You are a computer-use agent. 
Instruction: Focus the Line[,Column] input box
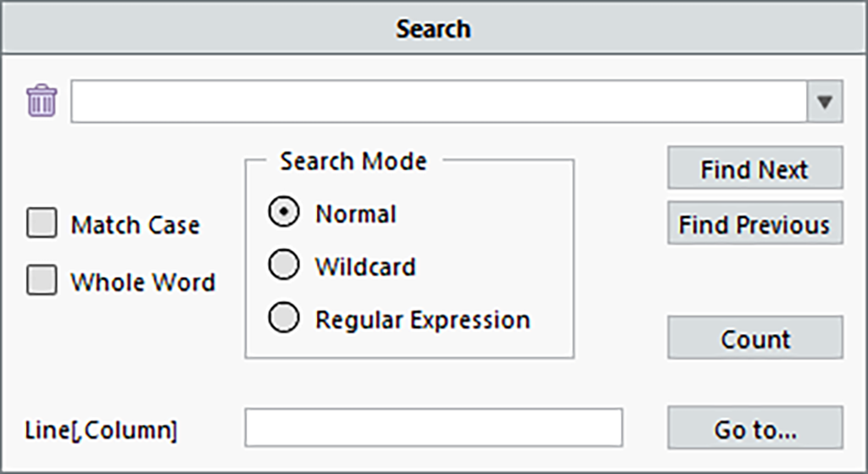(433, 427)
